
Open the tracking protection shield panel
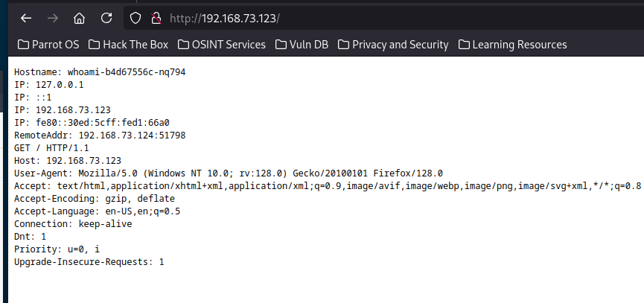pyautogui.click(x=136, y=17)
